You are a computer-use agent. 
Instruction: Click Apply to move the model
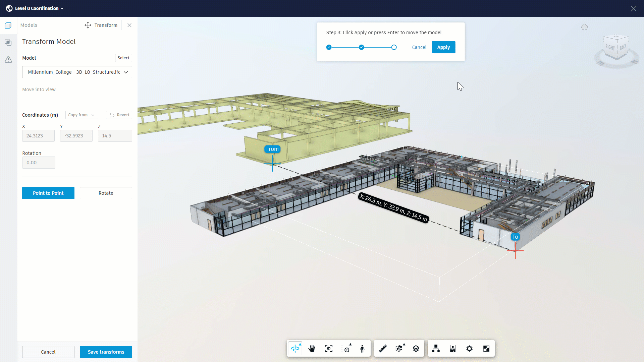coord(443,47)
